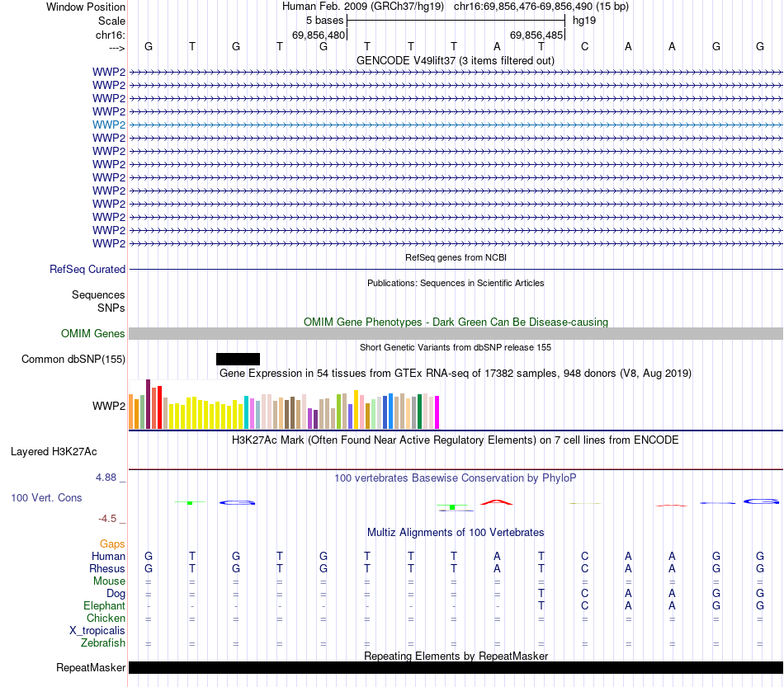Screen dimensions: 784x687
Task: Click the red bar in GTEx chart
Action: coord(159,407)
